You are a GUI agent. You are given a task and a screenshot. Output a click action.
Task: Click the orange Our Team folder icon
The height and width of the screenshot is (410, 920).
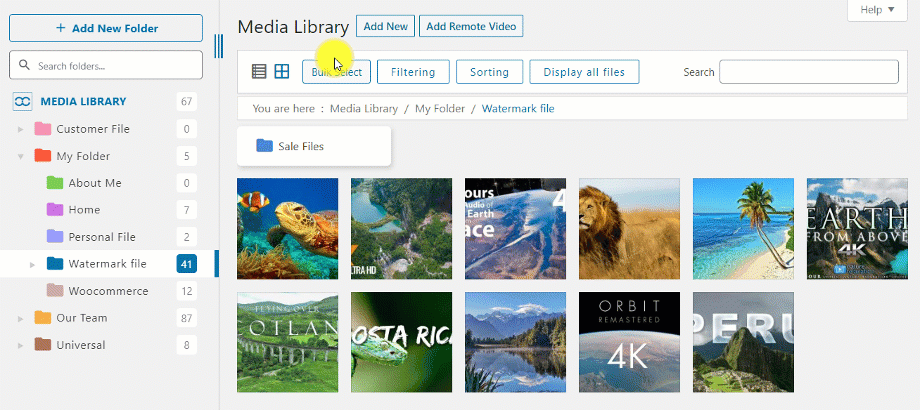click(43, 318)
